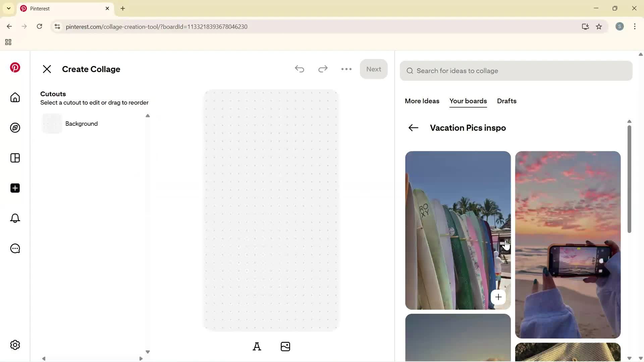
Task: Undo the last collage edit
Action: click(x=300, y=69)
